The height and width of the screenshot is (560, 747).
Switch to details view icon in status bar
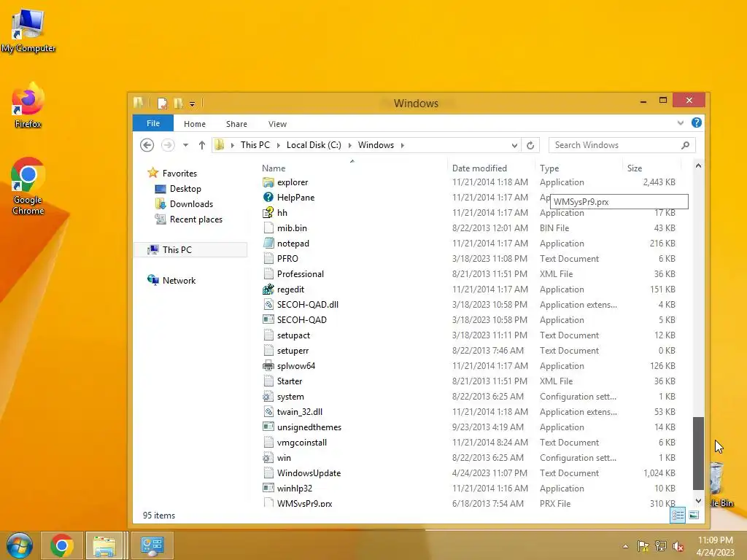678,515
